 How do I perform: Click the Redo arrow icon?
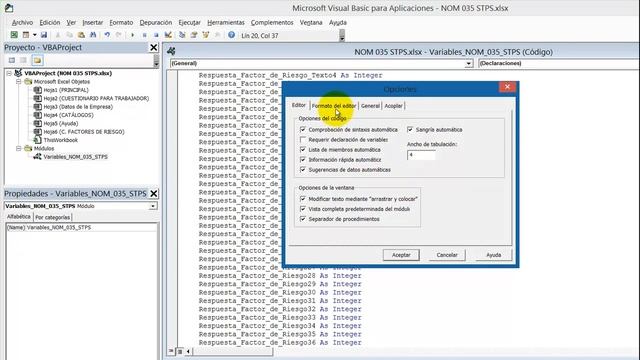pos(119,35)
